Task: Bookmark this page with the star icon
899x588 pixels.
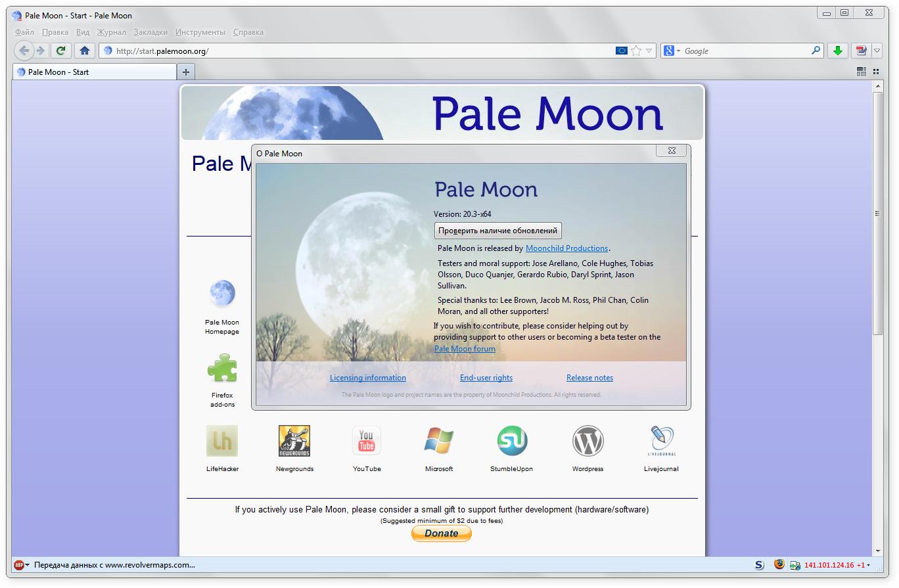Action: [636, 51]
